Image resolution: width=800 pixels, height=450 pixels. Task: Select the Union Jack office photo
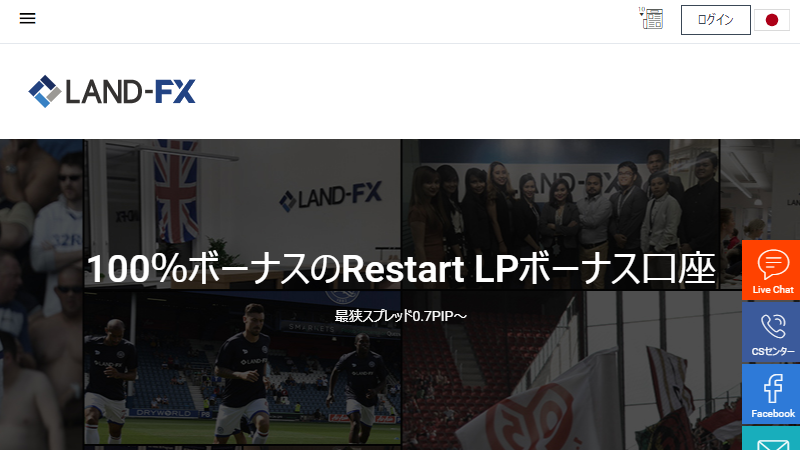tap(242, 214)
